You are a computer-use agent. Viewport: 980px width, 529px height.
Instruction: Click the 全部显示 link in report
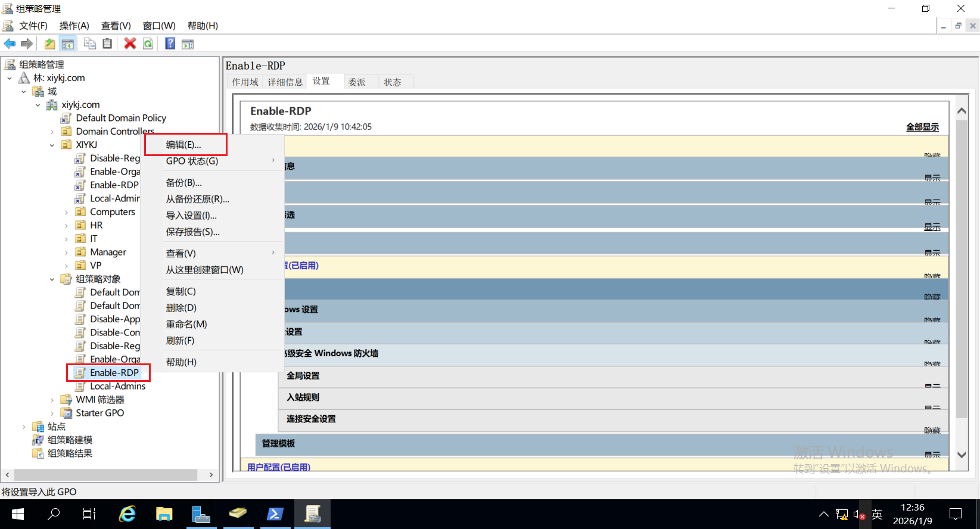922,127
